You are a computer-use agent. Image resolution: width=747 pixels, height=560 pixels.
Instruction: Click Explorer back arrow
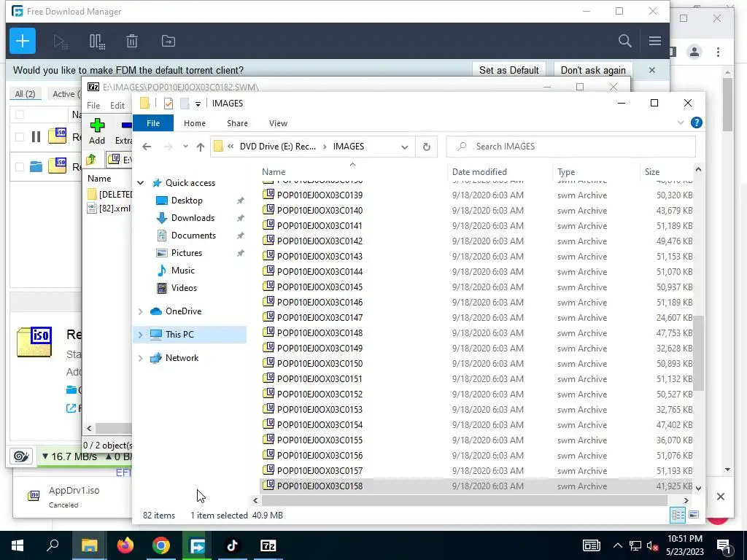(x=147, y=147)
